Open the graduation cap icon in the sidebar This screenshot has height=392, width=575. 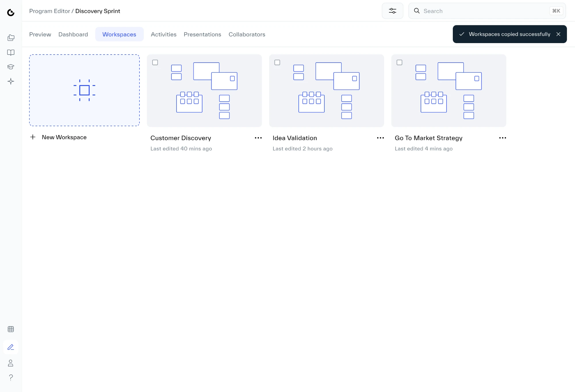(11, 67)
